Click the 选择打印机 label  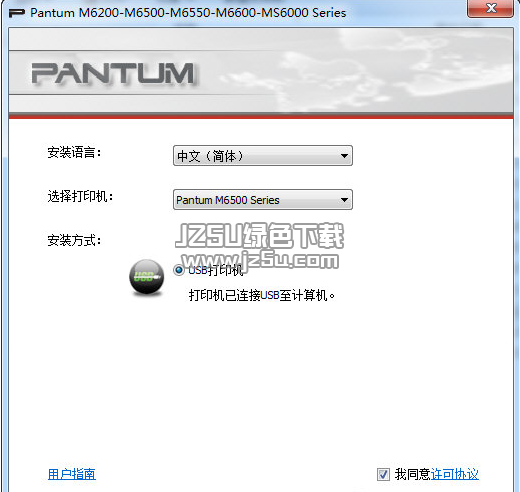[80, 196]
